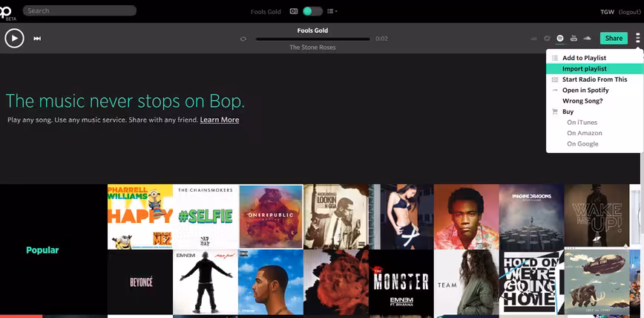Select On Google under Buy
Image resolution: width=644 pixels, height=318 pixels.
(582, 143)
